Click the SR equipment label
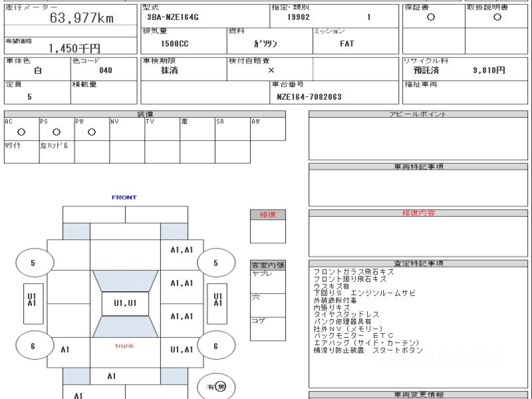532x399 pixels. point(220,121)
